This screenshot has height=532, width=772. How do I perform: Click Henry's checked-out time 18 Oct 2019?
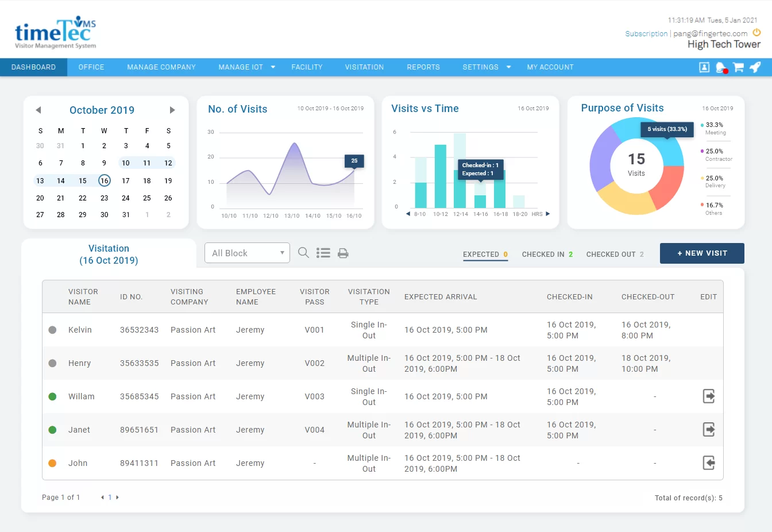646,363
